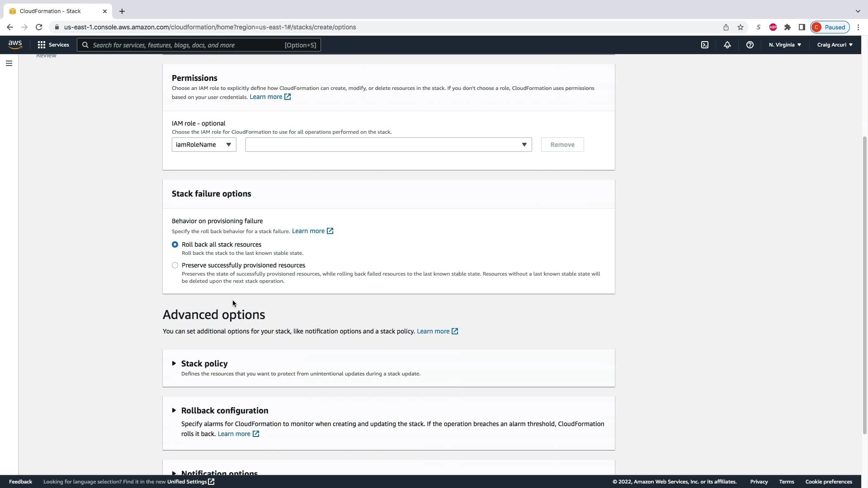Viewport: 868px width, 488px height.
Task: Open the browser extensions puzzle icon
Action: [788, 27]
